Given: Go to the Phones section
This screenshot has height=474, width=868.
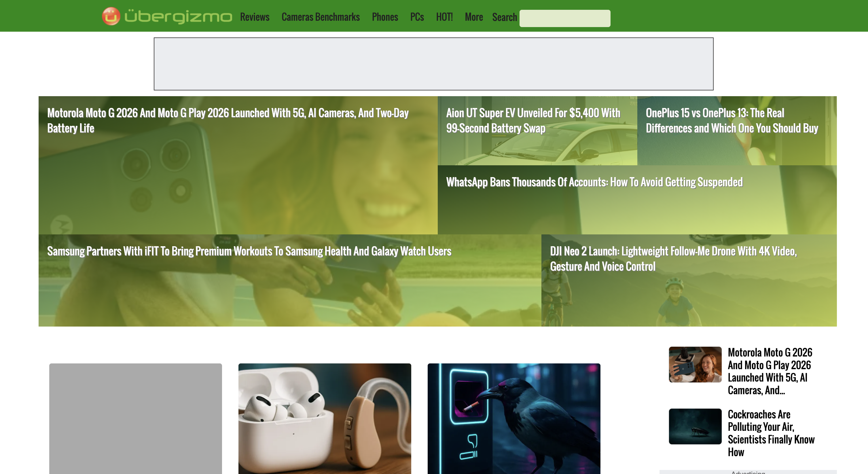Looking at the screenshot, I should point(385,17).
